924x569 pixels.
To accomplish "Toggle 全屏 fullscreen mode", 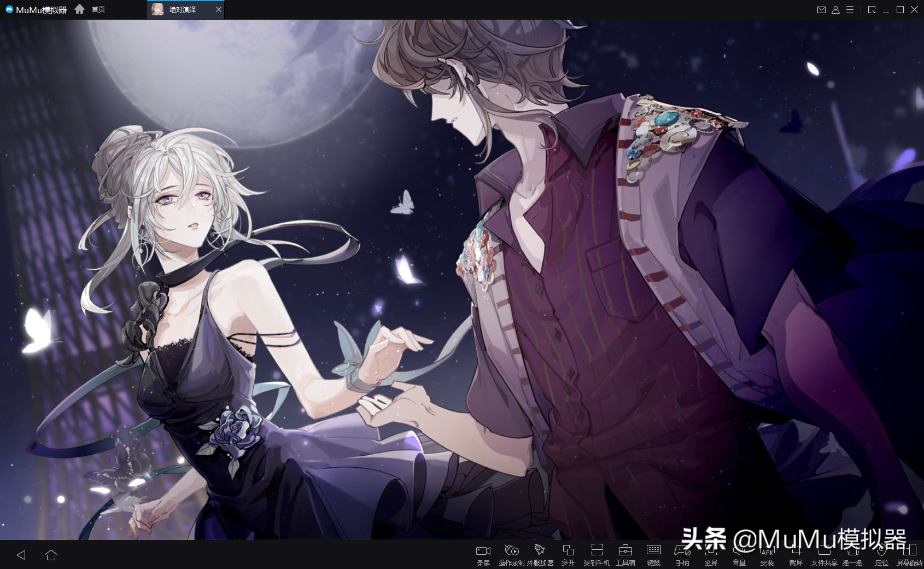I will (x=711, y=555).
